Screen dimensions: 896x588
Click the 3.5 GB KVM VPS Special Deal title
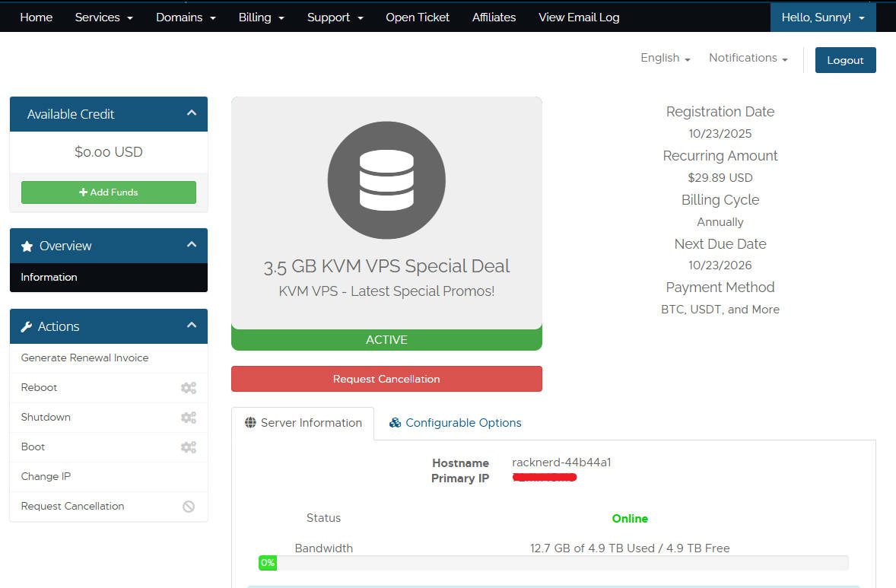[x=386, y=266]
